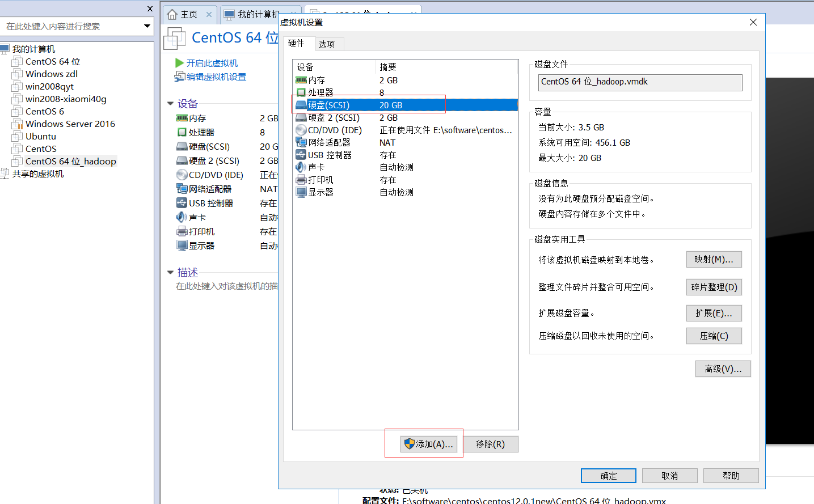This screenshot has height=504, width=814.
Task: Click the 映射(M)... button
Action: tap(714, 259)
